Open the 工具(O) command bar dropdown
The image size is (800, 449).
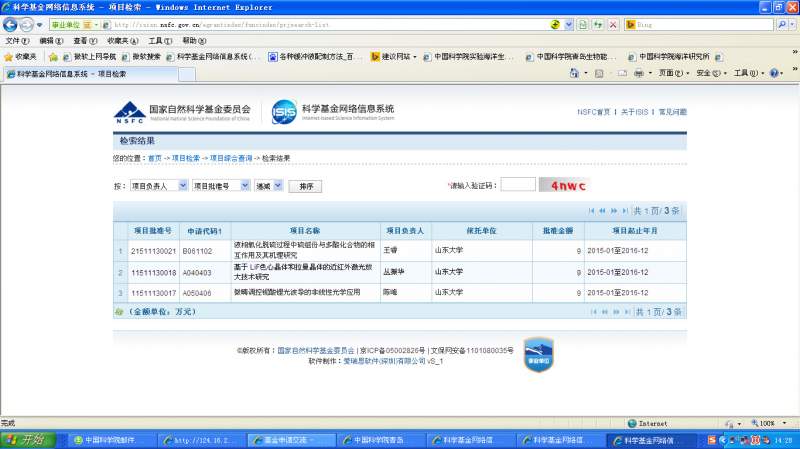[749, 73]
